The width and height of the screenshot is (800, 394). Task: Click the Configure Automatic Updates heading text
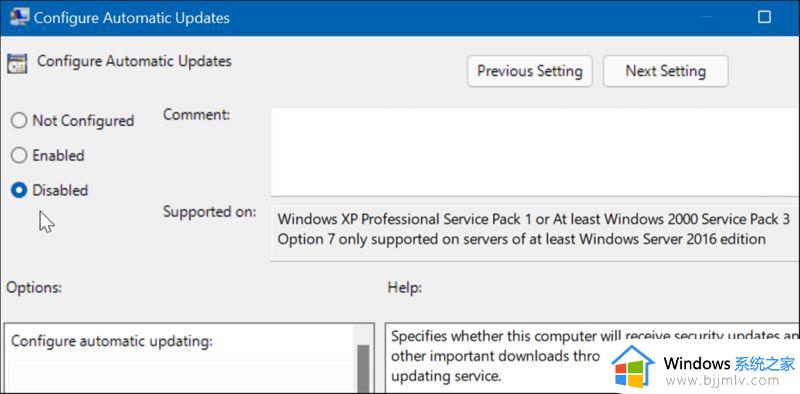coord(134,61)
